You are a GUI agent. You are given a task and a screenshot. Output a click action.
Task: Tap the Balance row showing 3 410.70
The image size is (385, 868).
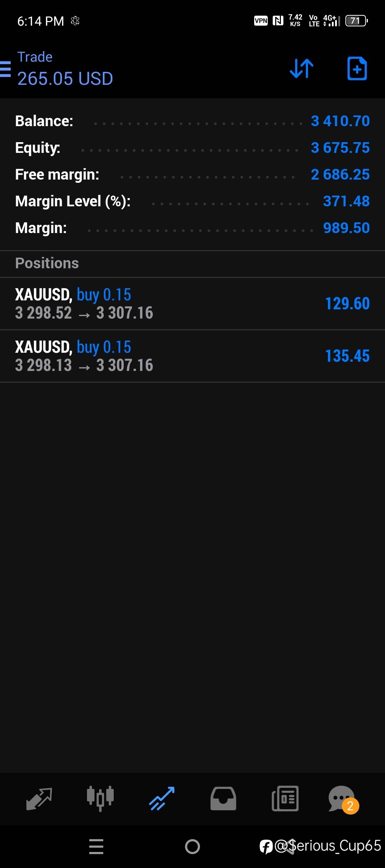point(192,121)
